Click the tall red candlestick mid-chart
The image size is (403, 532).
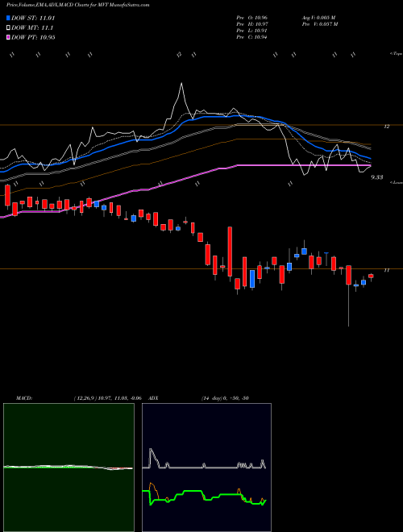[230, 251]
